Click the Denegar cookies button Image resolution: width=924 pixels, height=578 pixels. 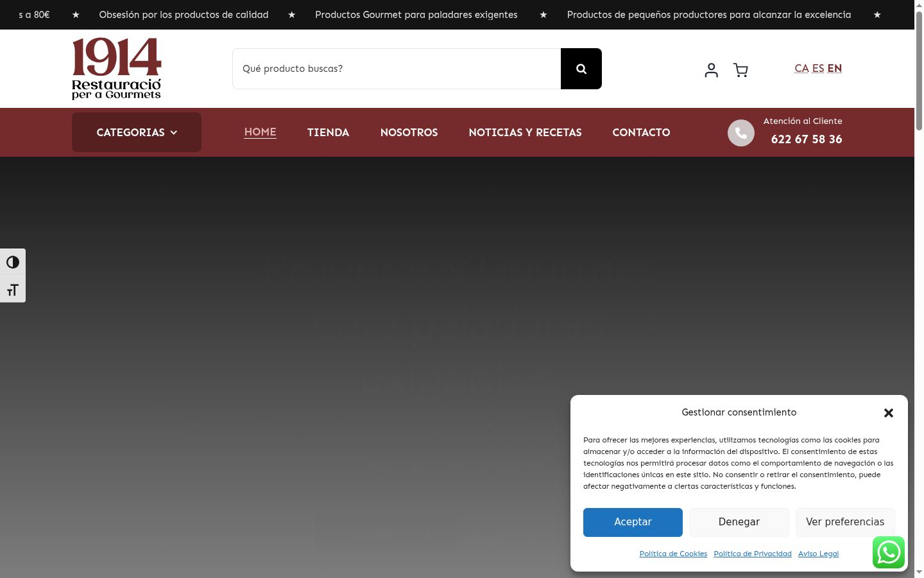[x=739, y=522]
